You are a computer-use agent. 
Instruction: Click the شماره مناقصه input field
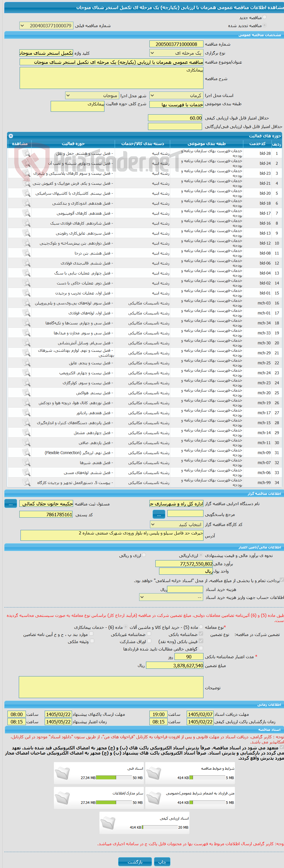[x=176, y=44]
